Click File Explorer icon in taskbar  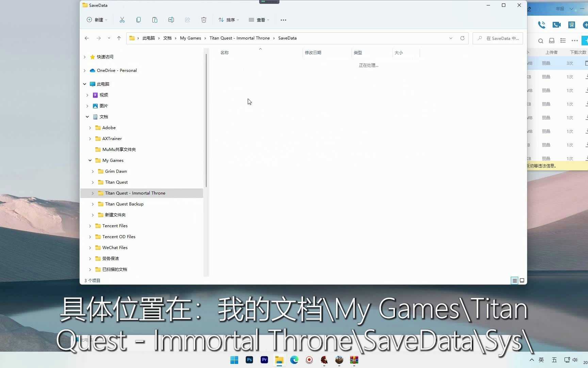(x=279, y=360)
